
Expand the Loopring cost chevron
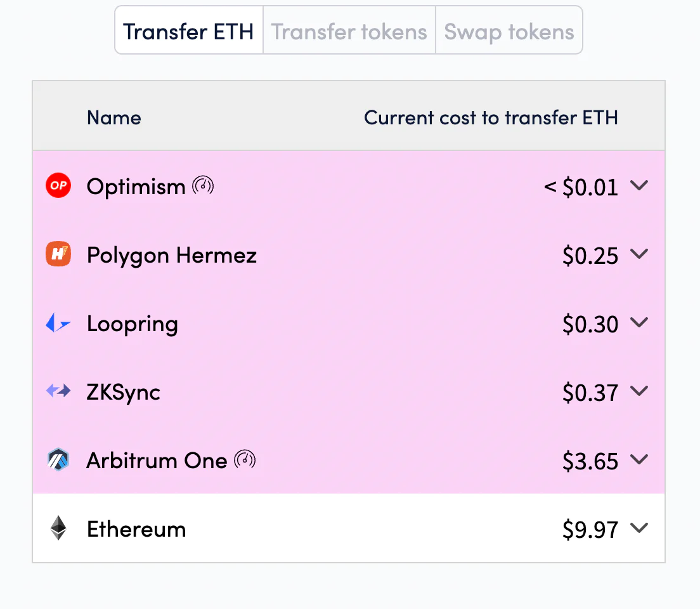(639, 322)
